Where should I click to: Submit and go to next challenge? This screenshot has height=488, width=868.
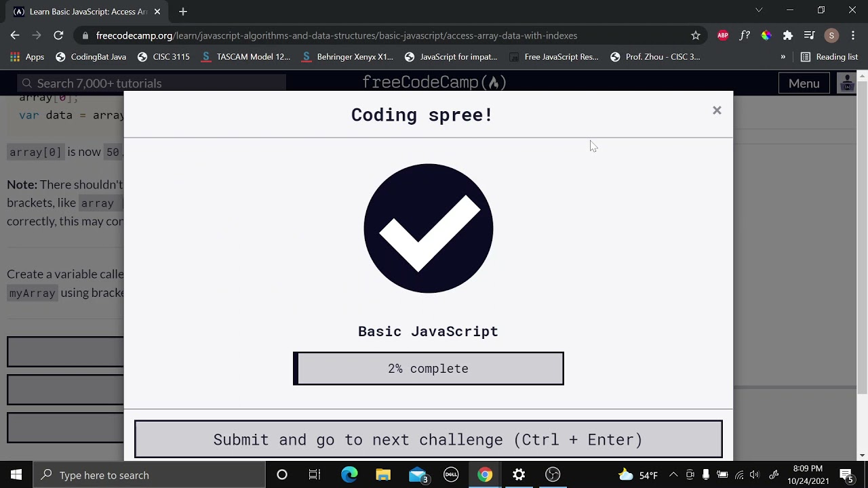click(429, 439)
